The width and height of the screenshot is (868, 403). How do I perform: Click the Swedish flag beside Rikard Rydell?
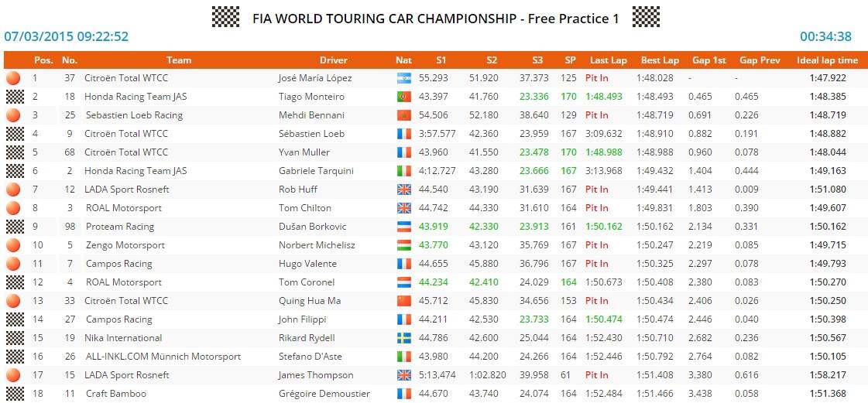point(403,338)
